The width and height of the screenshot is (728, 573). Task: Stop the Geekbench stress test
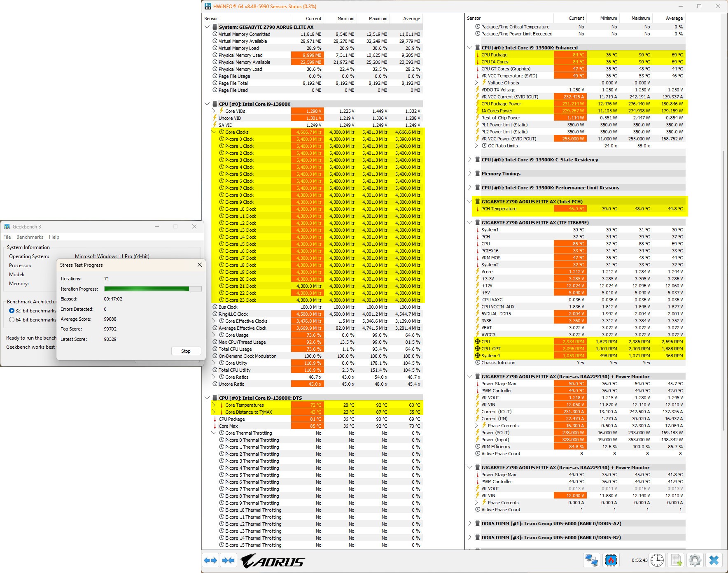tap(186, 351)
